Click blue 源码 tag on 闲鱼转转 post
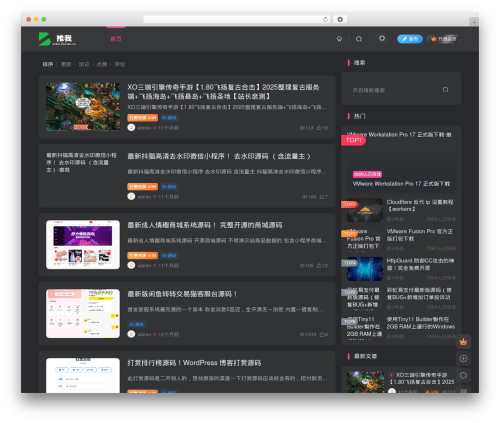Viewport: 500px width, 423px height. [136, 324]
